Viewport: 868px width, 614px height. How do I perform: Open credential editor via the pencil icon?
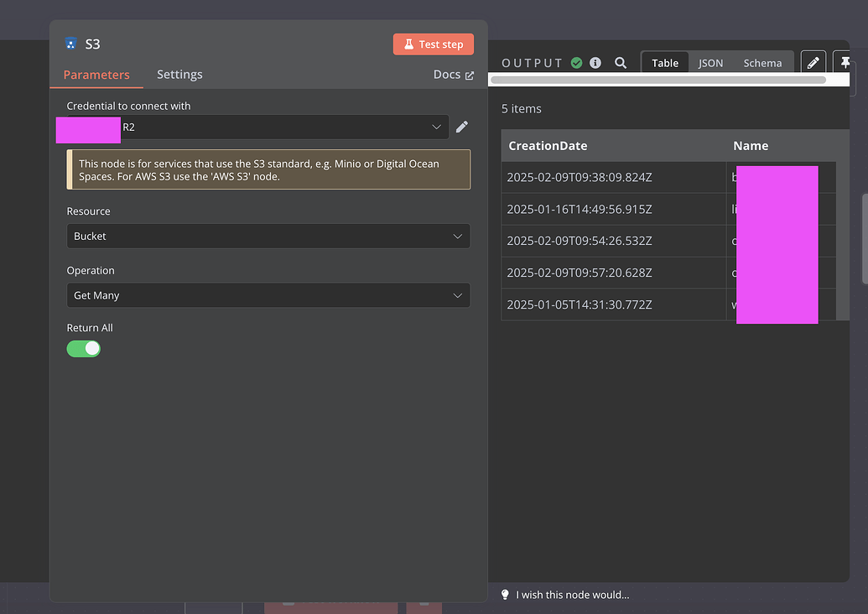(461, 127)
